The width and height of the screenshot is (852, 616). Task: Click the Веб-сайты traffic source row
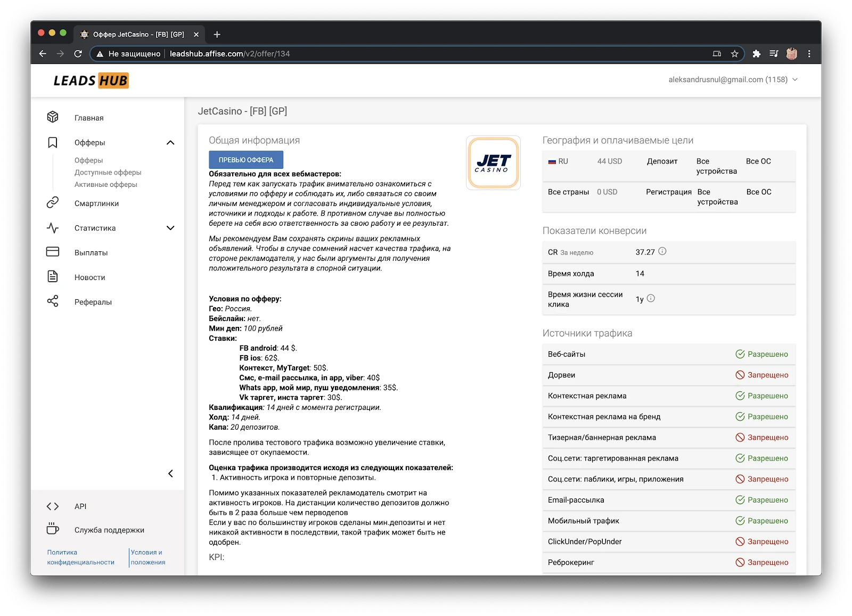(x=669, y=354)
